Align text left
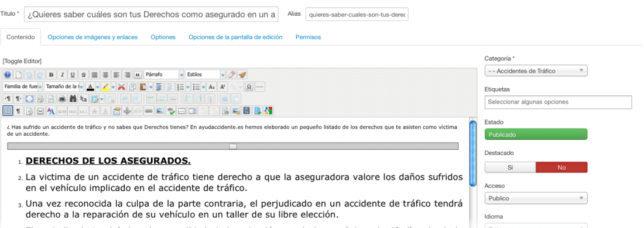This screenshot has height=228, width=644. tap(117, 75)
